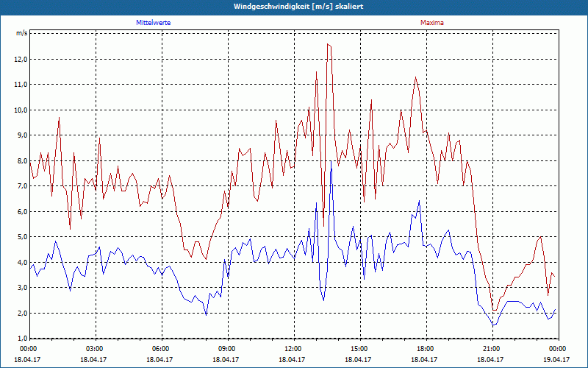This screenshot has height=368, width=588.
Task: Click the "00:00" label above date 19.04.17
Action: 559,349
